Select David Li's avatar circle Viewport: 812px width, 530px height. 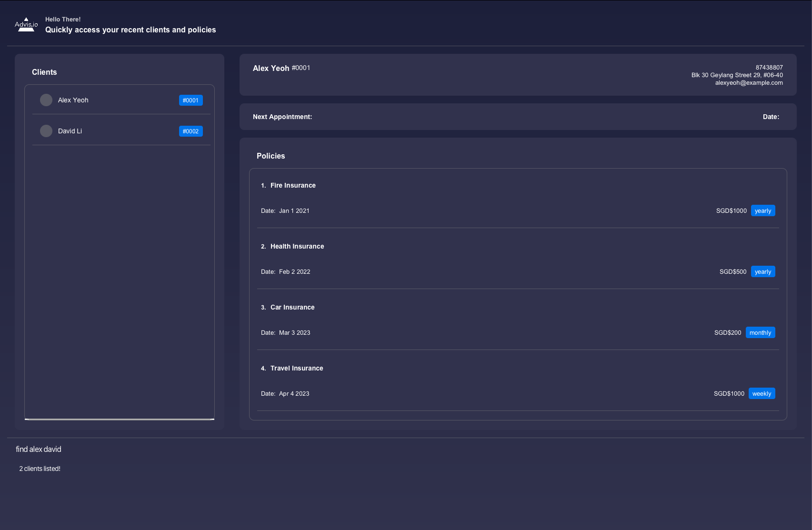click(x=46, y=131)
